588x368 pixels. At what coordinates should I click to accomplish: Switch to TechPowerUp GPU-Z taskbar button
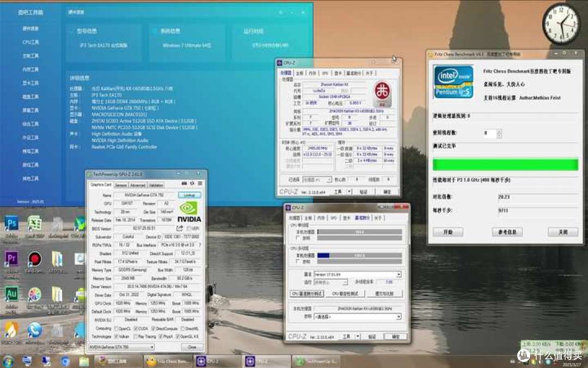pyautogui.click(x=316, y=361)
